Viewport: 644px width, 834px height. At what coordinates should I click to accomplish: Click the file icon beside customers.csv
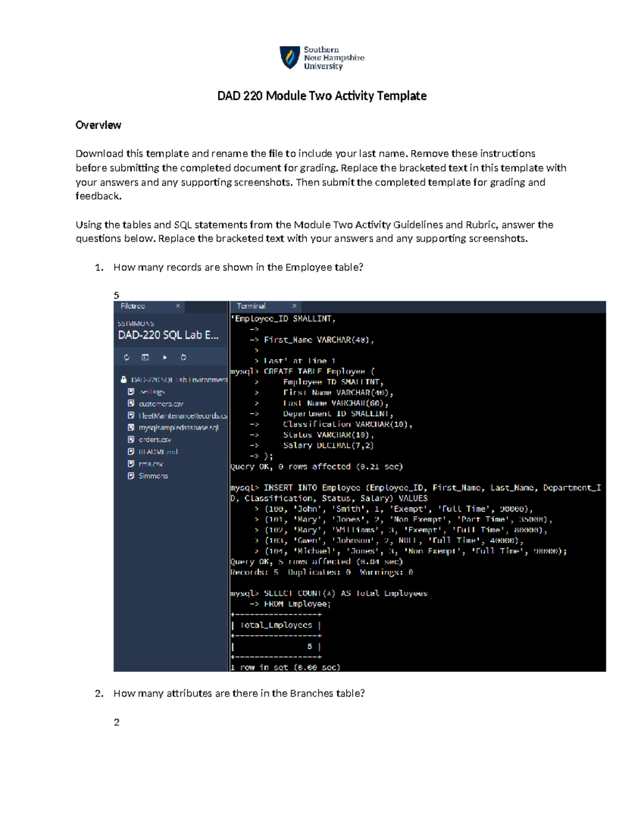point(131,404)
